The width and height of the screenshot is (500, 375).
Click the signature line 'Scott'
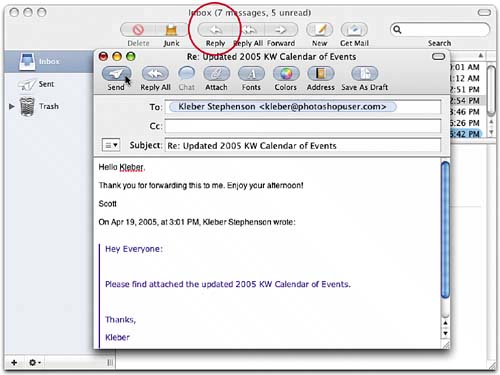point(107,204)
